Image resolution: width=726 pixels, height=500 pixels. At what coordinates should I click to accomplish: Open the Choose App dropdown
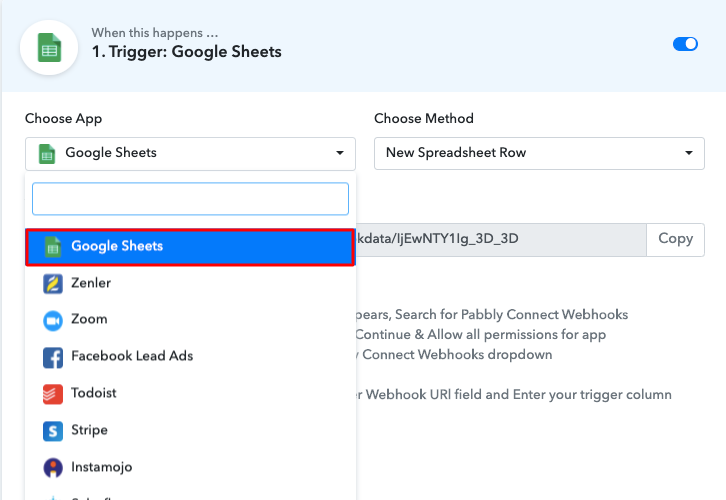point(190,153)
